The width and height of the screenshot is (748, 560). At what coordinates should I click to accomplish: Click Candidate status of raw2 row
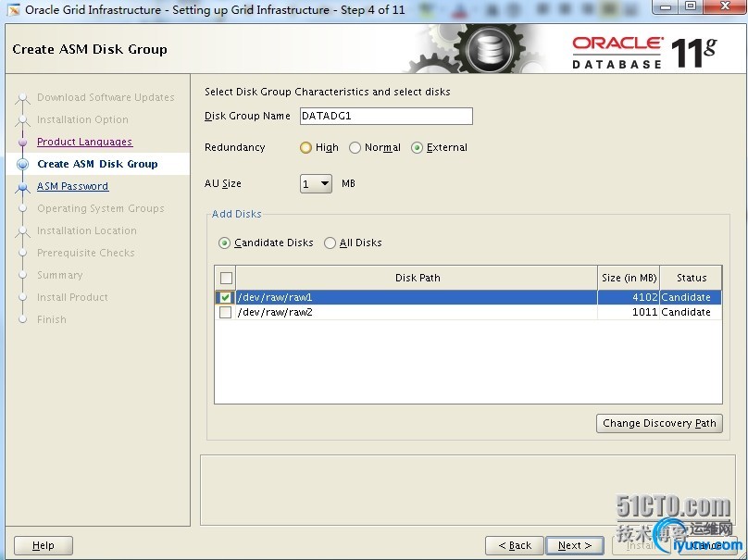(x=691, y=313)
